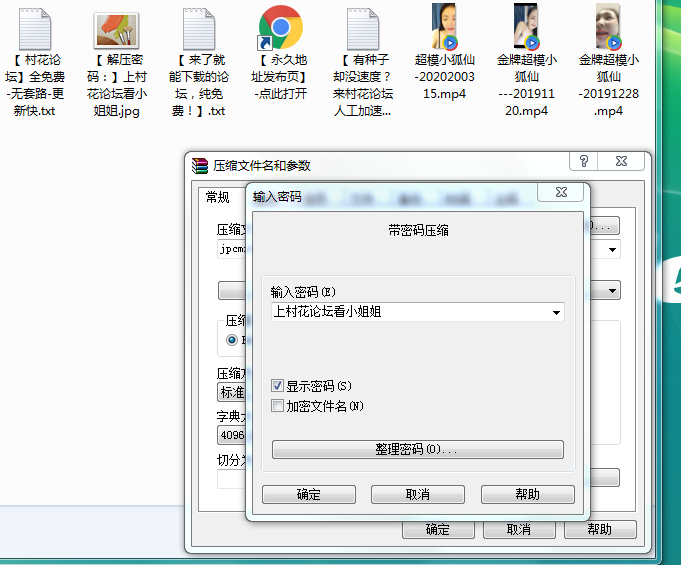The width and height of the screenshot is (681, 565).
Task: Click 整理密码 button
Action: pos(418,449)
